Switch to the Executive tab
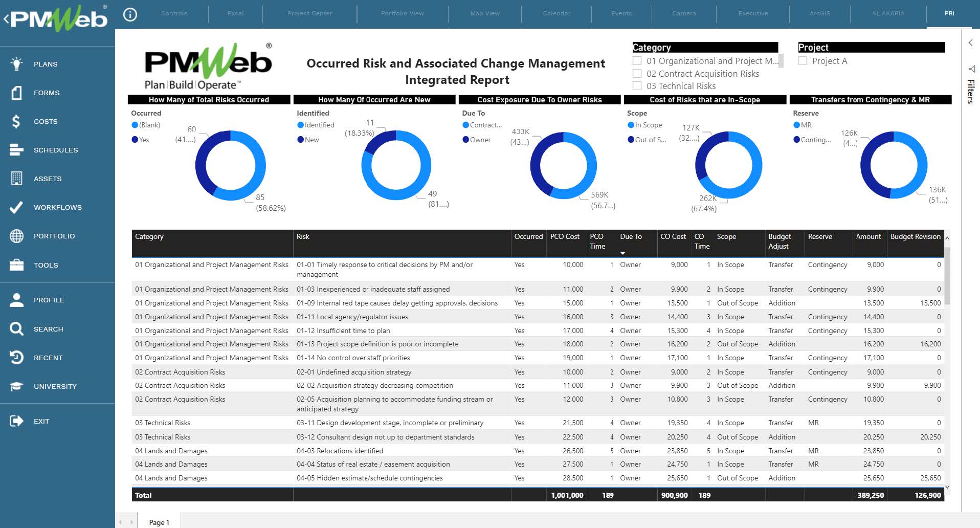 (x=753, y=13)
